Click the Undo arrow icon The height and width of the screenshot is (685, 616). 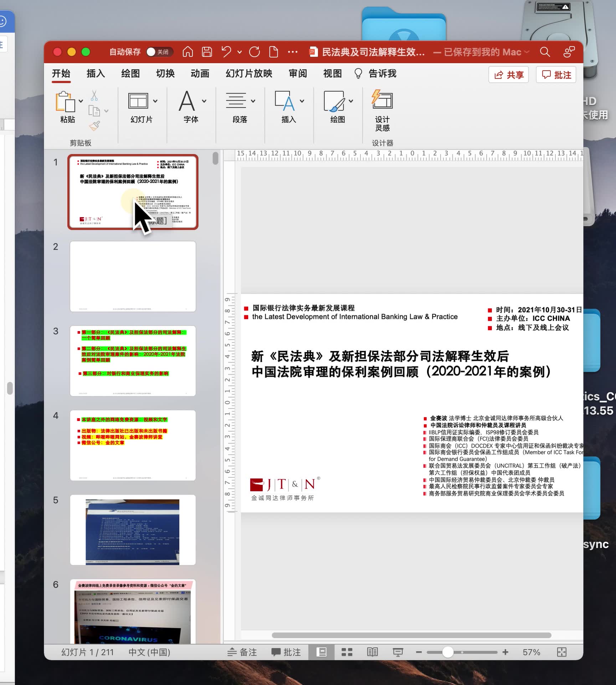pyautogui.click(x=226, y=52)
